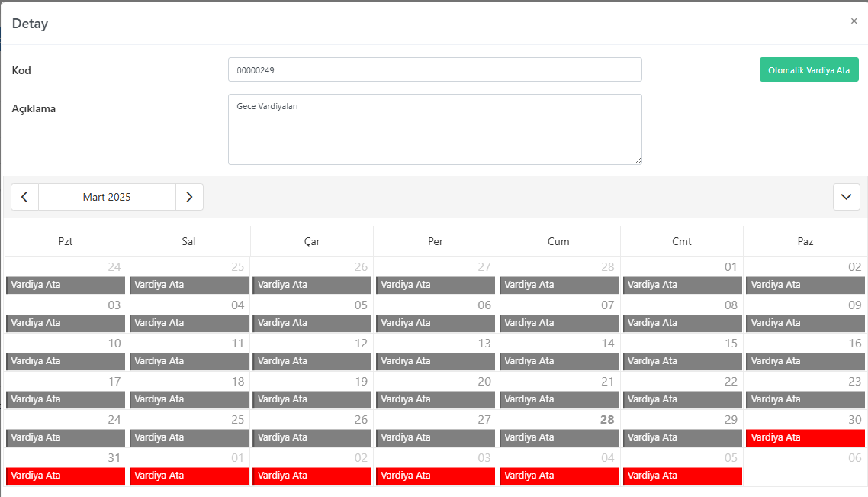The width and height of the screenshot is (868, 497).
Task: Assign shift for date 23
Action: click(x=805, y=399)
